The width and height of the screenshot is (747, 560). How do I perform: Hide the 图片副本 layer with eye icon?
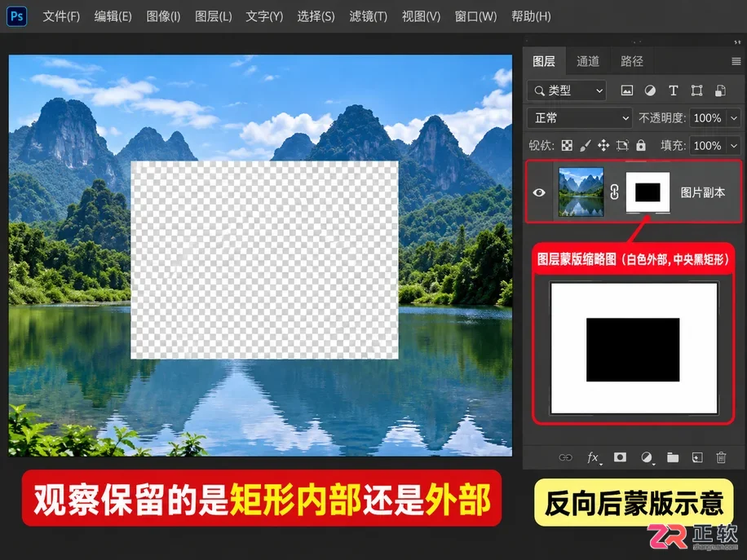click(539, 192)
